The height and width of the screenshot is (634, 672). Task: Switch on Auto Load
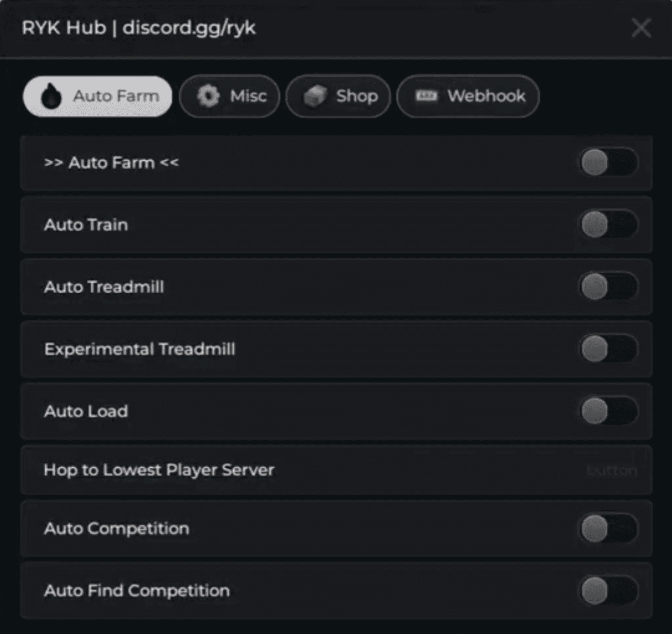point(608,411)
